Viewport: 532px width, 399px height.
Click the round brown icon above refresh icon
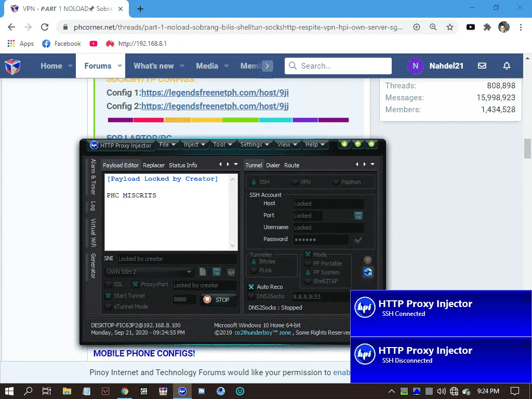click(368, 260)
